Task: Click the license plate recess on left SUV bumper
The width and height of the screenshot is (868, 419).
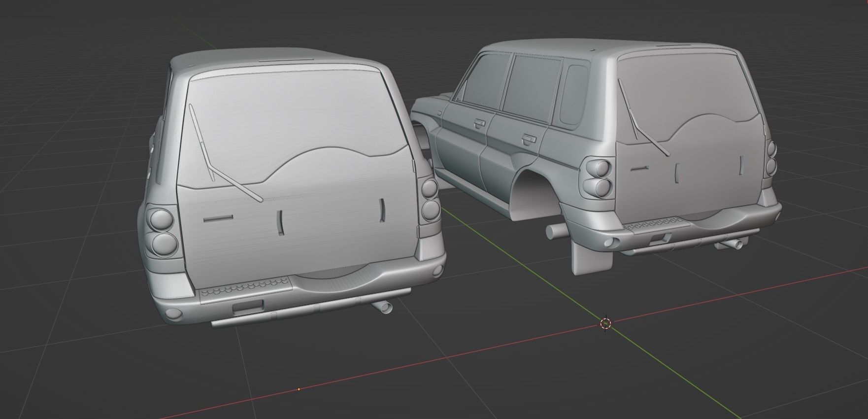Action: (x=248, y=308)
